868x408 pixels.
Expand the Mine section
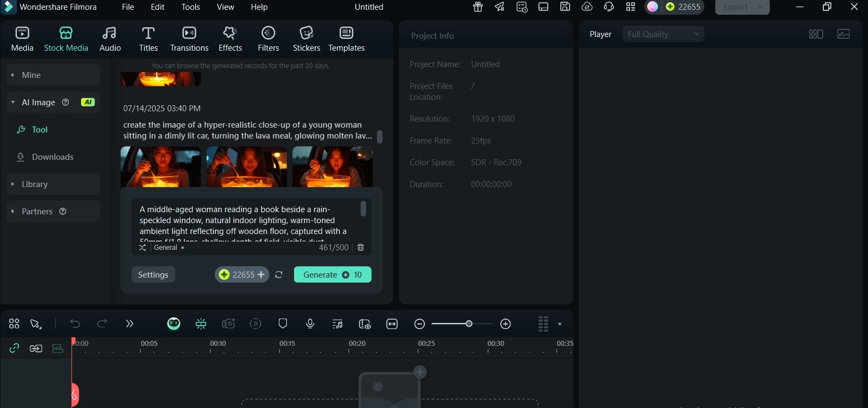pos(53,75)
